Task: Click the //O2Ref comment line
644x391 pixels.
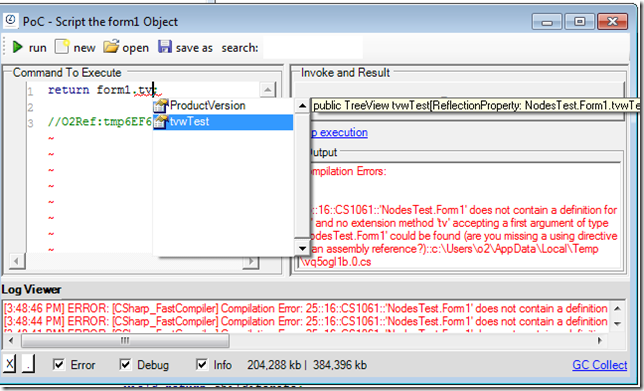Action: (100, 122)
